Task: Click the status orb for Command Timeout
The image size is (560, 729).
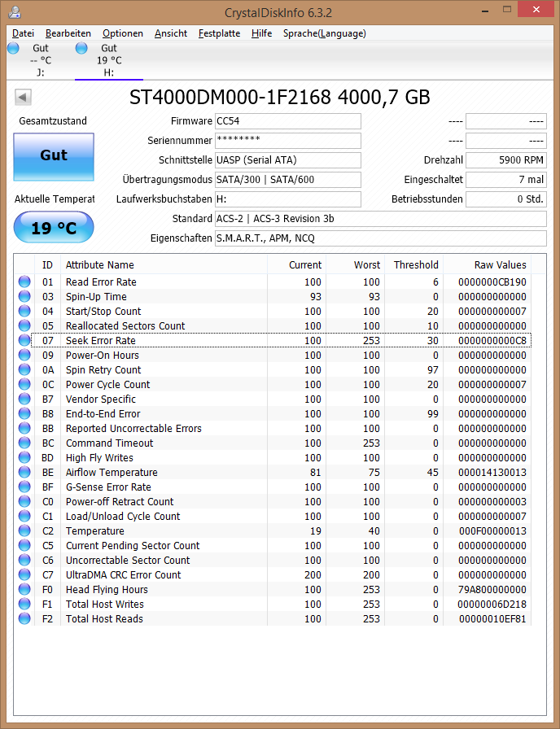Action: pos(24,443)
